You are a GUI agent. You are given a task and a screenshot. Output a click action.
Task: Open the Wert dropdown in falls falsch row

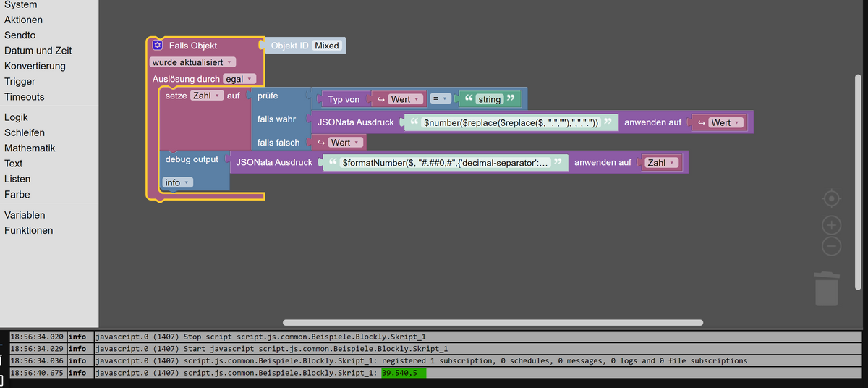click(x=345, y=143)
